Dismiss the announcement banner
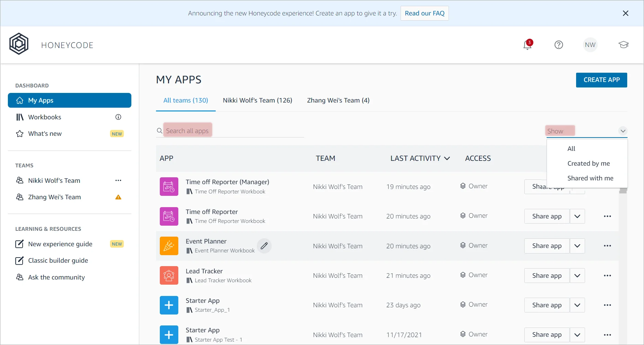The image size is (644, 345). [625, 13]
